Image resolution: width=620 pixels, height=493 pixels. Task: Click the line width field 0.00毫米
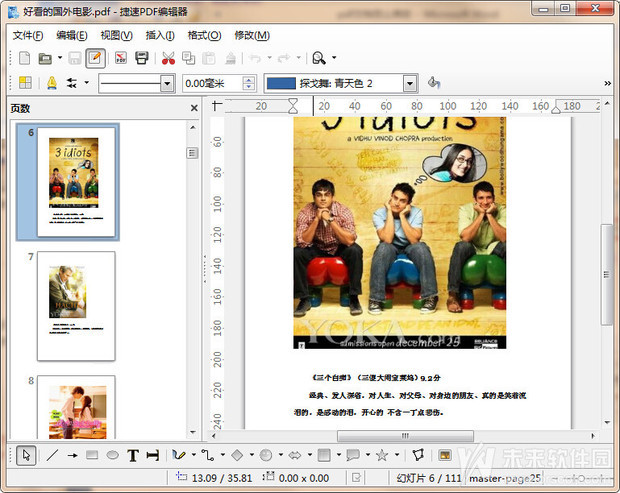coord(212,83)
